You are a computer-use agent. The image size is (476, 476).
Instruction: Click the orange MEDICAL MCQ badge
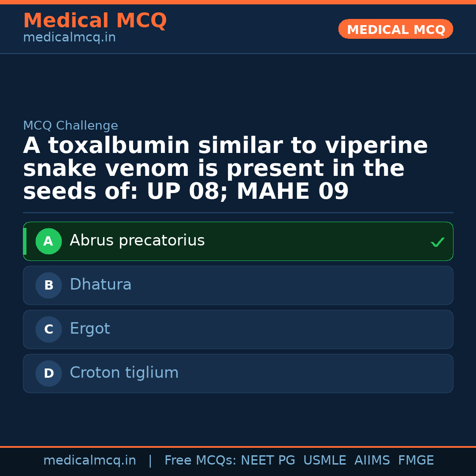tap(395, 29)
